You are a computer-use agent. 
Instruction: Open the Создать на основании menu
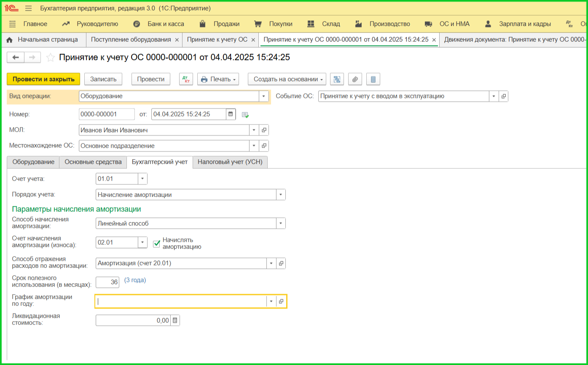coord(289,79)
